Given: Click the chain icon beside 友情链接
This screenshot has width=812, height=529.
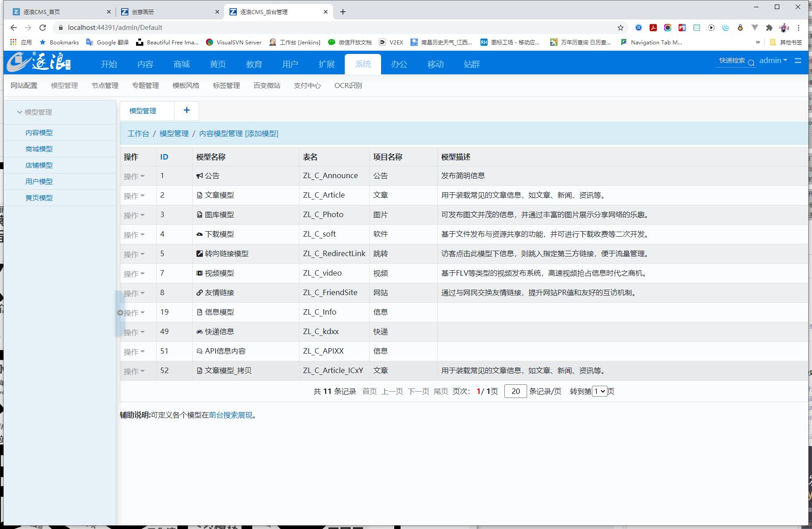Looking at the screenshot, I should [199, 293].
